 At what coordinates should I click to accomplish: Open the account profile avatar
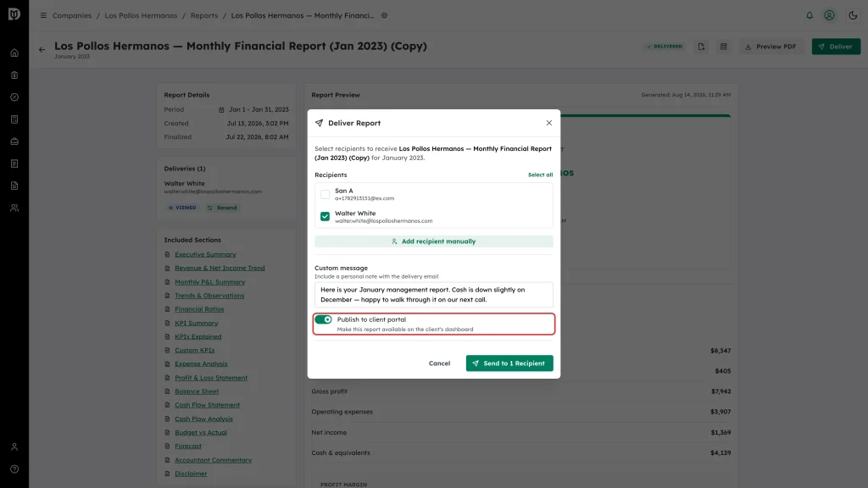pos(829,15)
